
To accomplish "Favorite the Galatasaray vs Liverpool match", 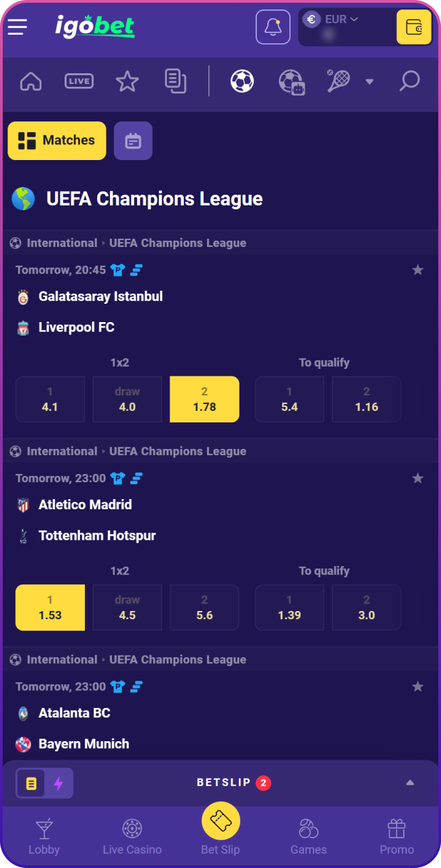I will [417, 270].
